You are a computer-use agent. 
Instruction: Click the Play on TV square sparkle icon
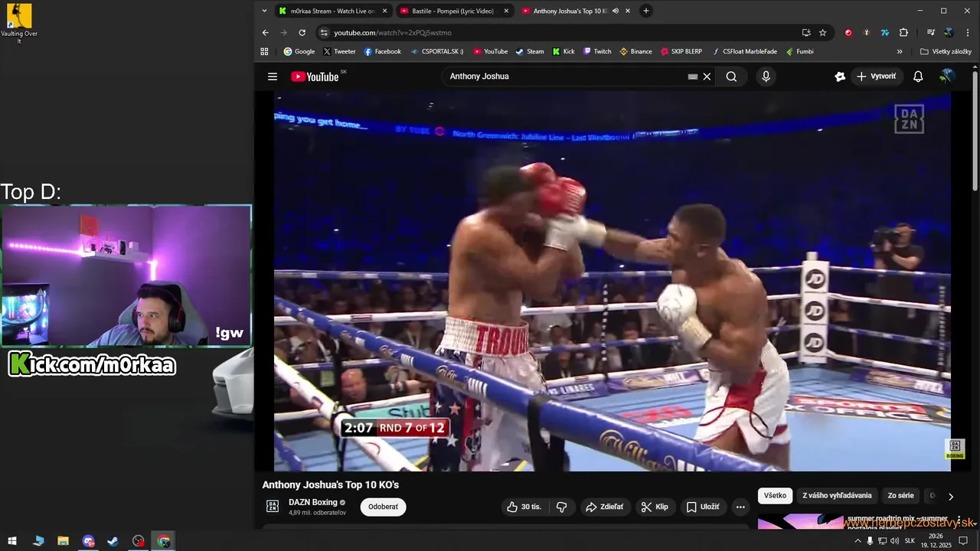840,77
